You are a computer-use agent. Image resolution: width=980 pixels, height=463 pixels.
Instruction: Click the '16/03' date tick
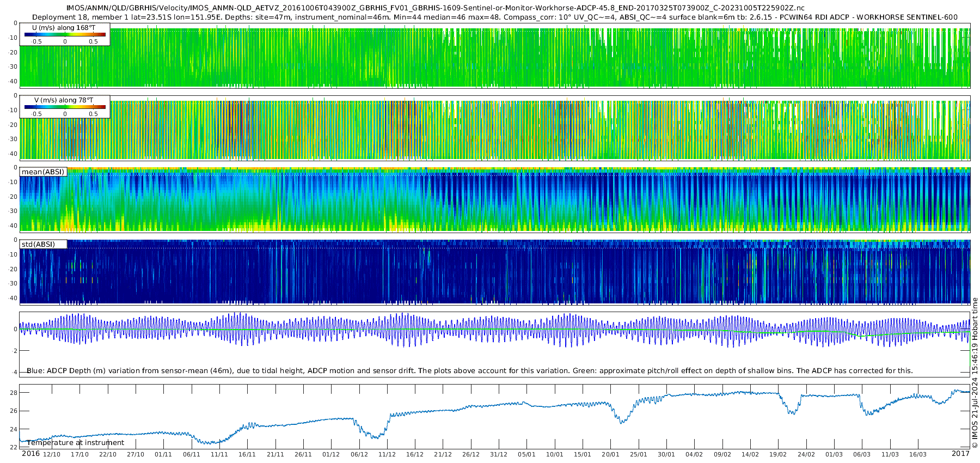pyautogui.click(x=918, y=454)
